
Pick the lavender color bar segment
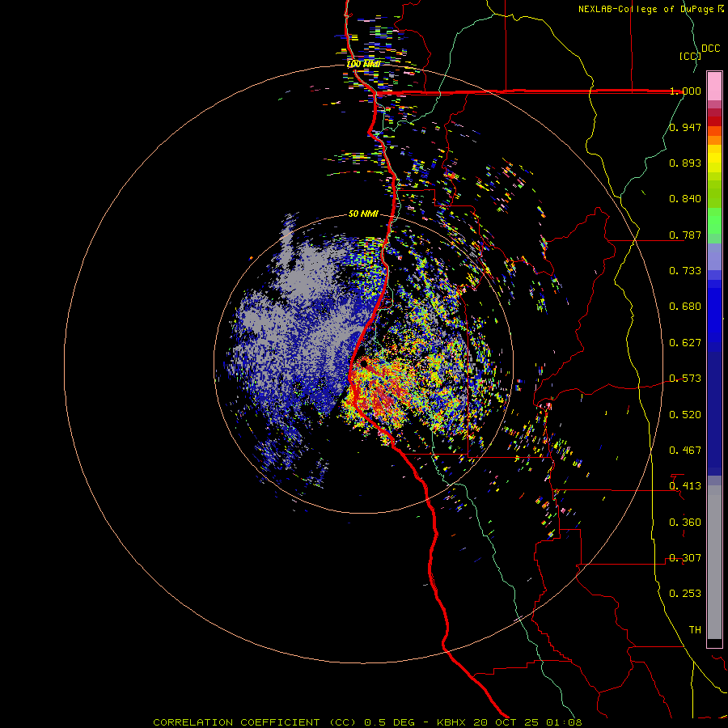(x=714, y=256)
